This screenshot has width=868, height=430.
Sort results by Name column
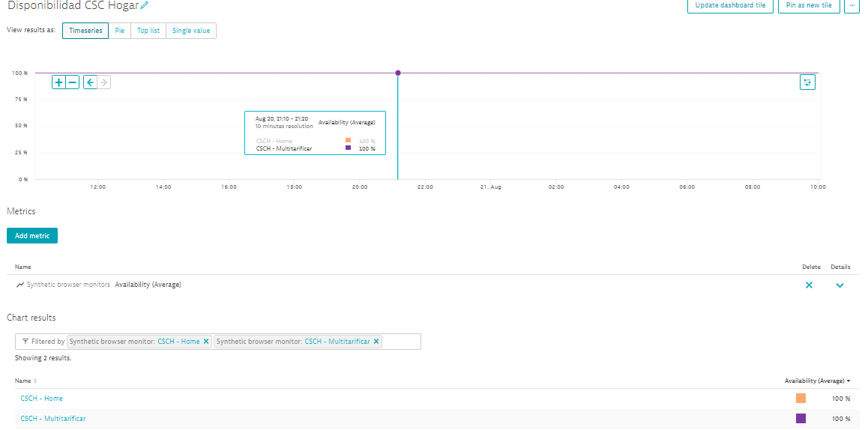click(25, 381)
